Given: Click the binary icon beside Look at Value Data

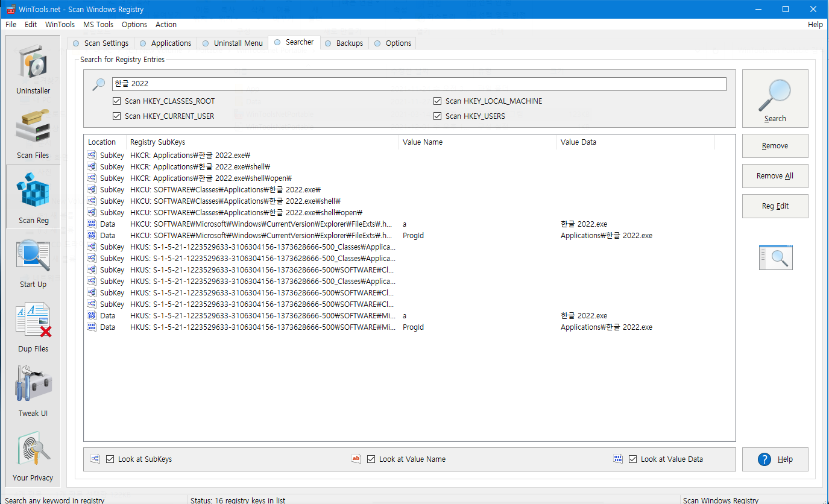Looking at the screenshot, I should click(x=618, y=459).
